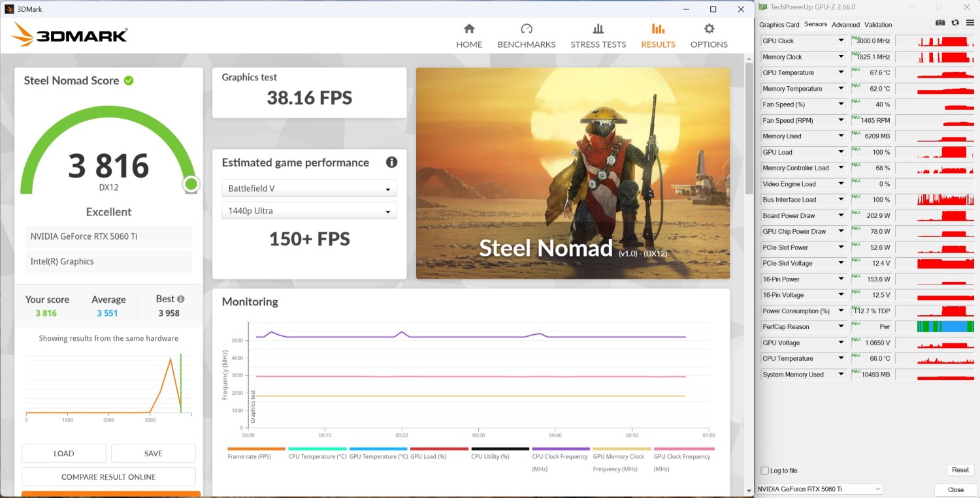Click the GPU-Z Close text button
This screenshot has width=980, height=498.
pos(956,490)
